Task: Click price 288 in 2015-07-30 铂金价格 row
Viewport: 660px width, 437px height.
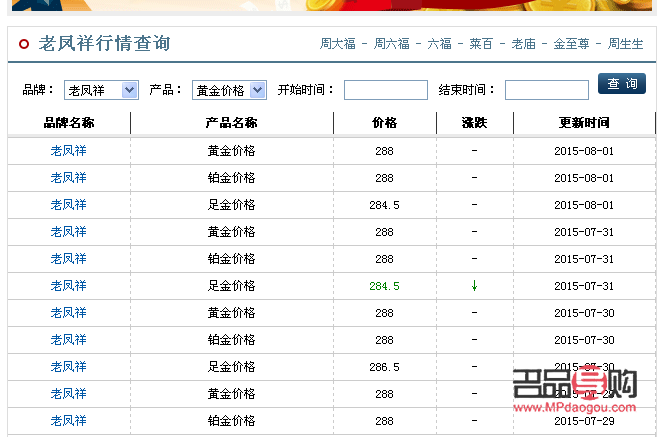Action: pos(384,340)
